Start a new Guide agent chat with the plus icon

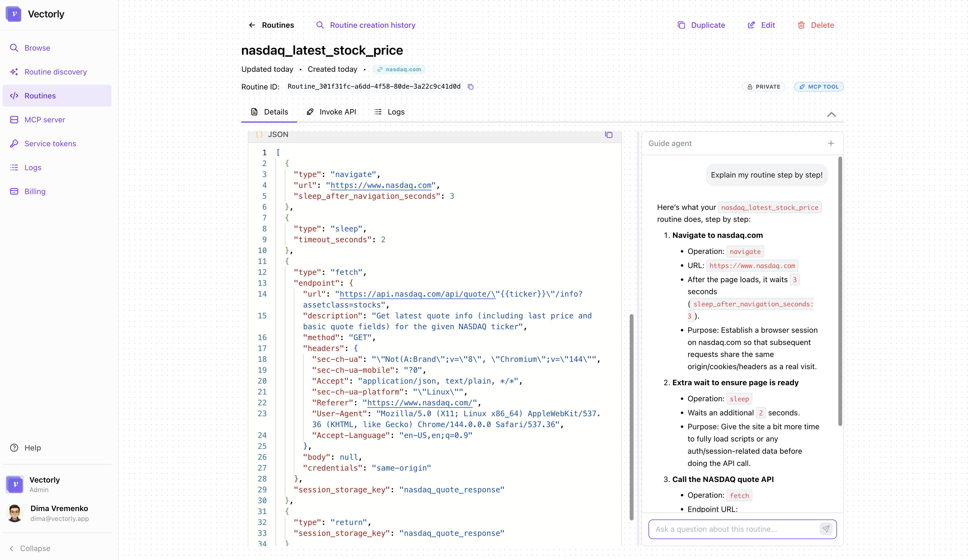pos(831,143)
